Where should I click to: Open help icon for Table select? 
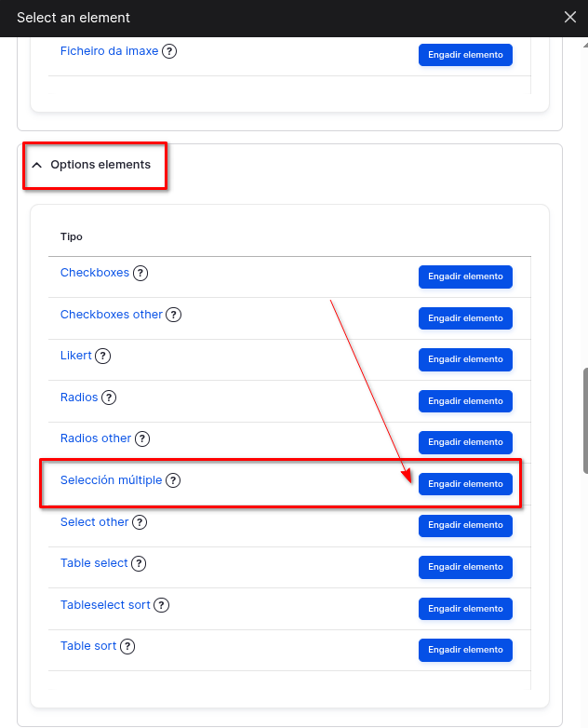(x=139, y=563)
